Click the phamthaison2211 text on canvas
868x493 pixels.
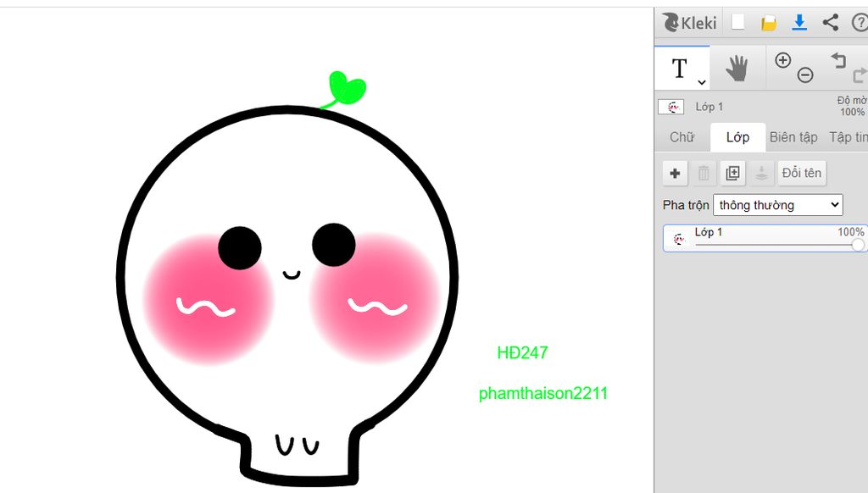[543, 393]
